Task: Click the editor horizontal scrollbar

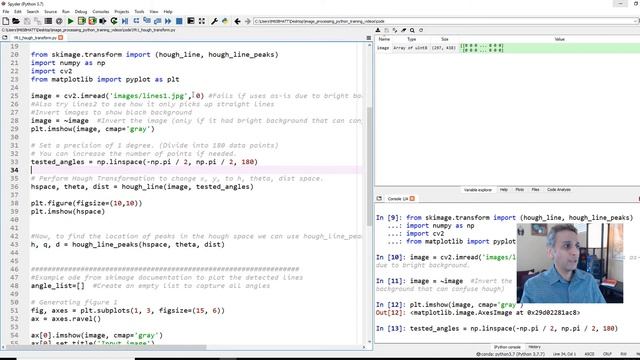Action: pyautogui.click(x=105, y=347)
